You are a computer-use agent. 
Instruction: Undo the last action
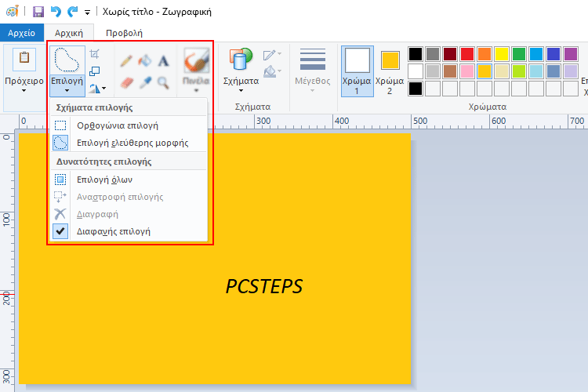coord(56,12)
